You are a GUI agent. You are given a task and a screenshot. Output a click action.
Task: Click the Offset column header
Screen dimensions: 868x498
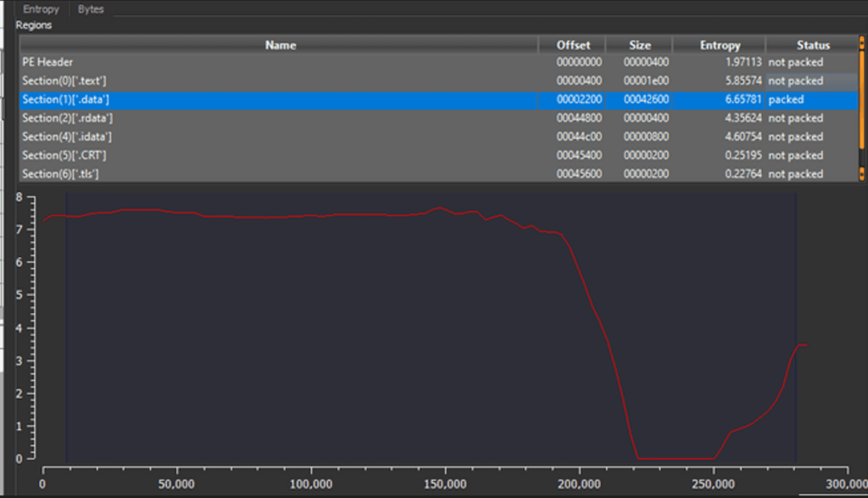pos(573,45)
